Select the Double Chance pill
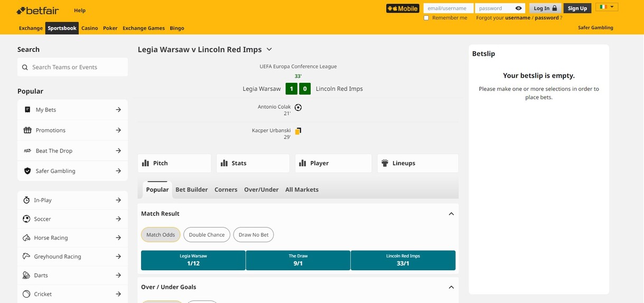The image size is (644, 303). pyautogui.click(x=207, y=235)
